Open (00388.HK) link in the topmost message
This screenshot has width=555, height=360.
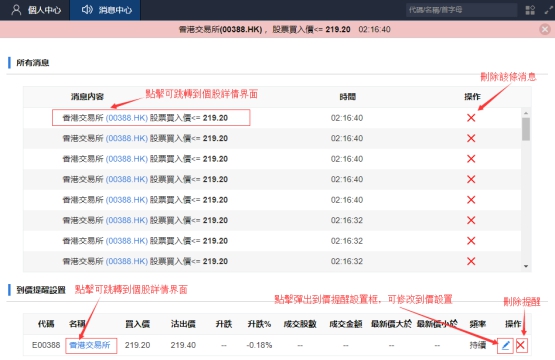[x=127, y=118]
